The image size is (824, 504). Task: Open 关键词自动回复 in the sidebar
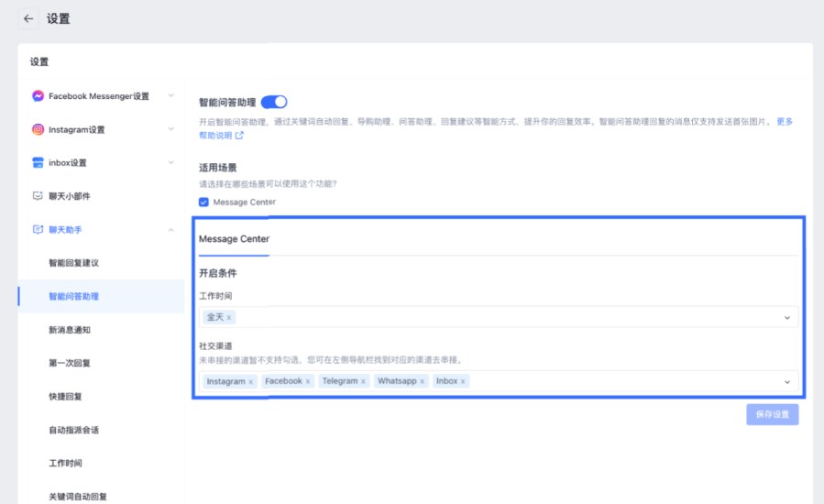78,497
